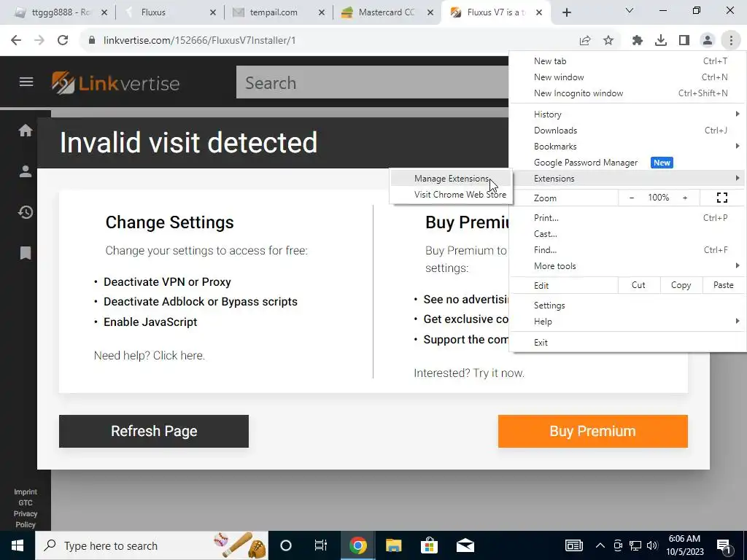Open Task View on taskbar

pyautogui.click(x=321, y=545)
